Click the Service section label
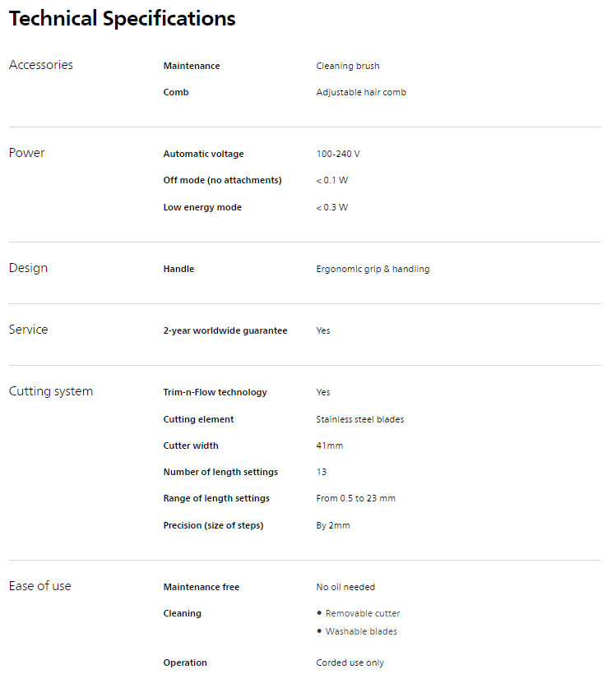The image size is (616, 688). pos(28,330)
